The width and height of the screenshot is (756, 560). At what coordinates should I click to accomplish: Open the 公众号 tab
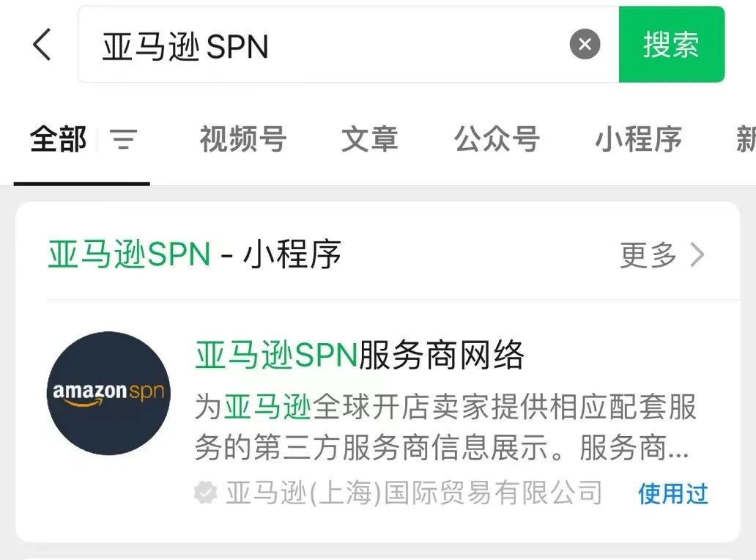coord(497,139)
